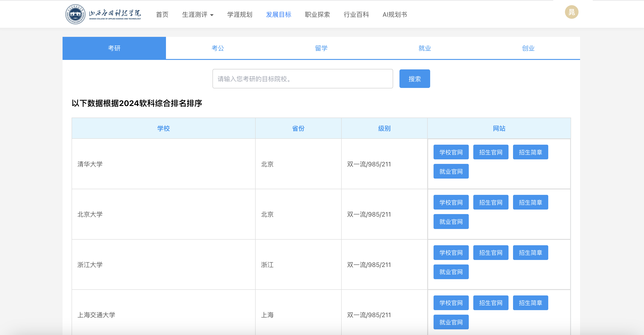Focus the target school search input
644x335 pixels.
pos(303,79)
